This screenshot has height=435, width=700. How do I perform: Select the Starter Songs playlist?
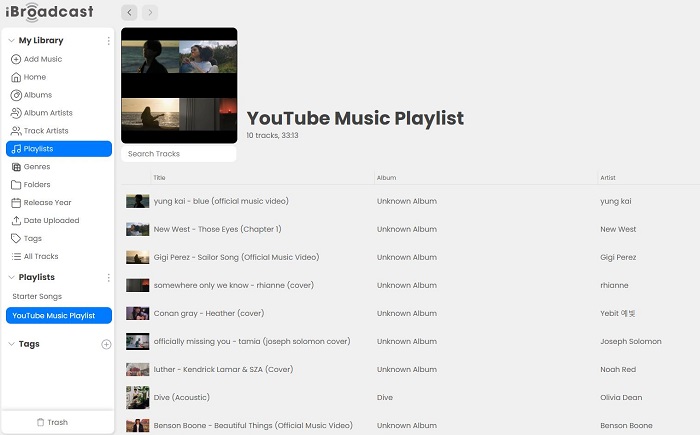59,297
